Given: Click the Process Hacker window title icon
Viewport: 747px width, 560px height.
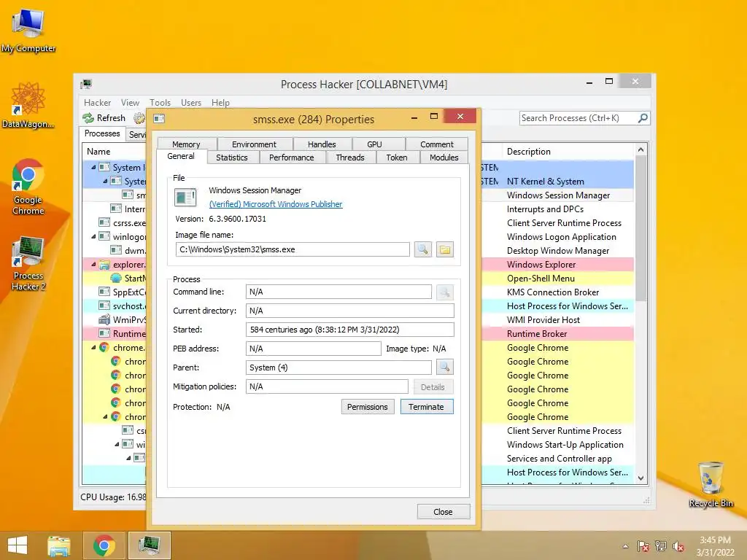Looking at the screenshot, I should tap(86, 85).
